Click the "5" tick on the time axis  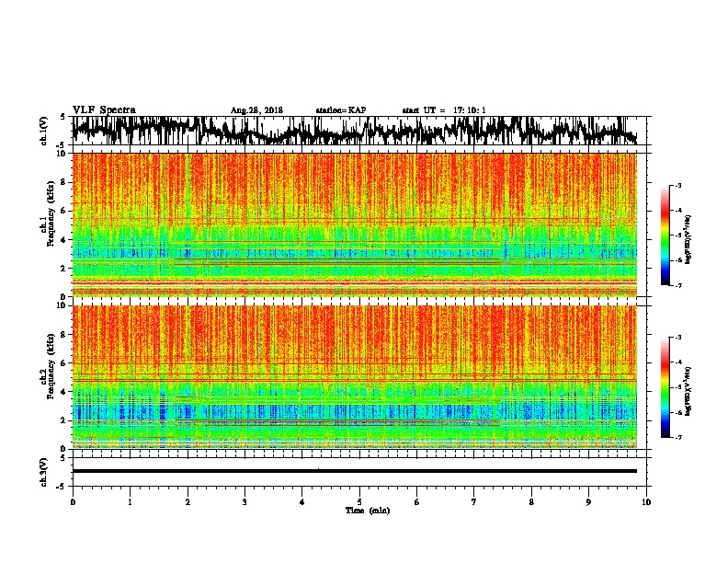(359, 502)
